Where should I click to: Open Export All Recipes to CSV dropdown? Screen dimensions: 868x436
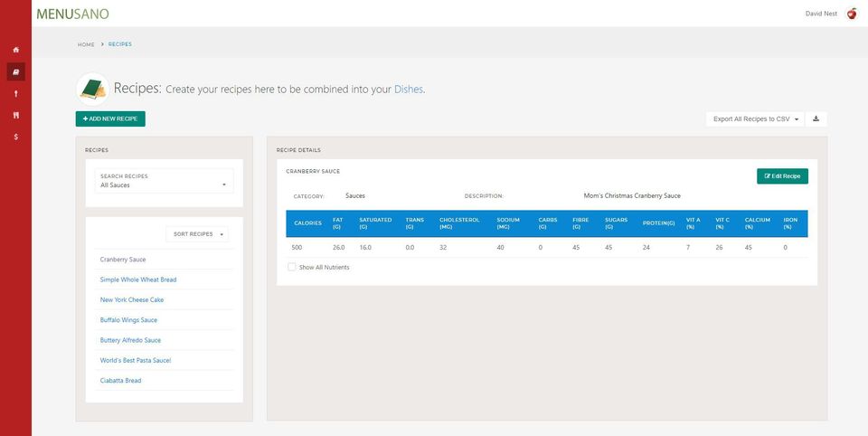click(x=754, y=119)
